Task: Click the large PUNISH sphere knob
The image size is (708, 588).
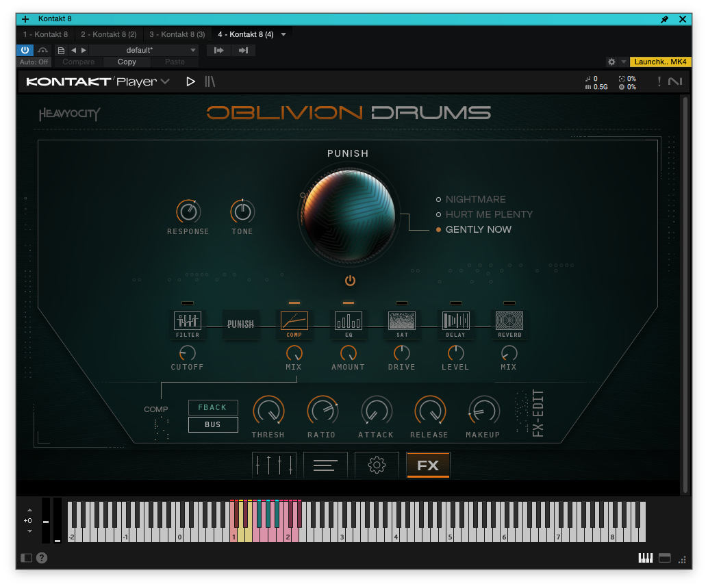Action: pos(349,216)
